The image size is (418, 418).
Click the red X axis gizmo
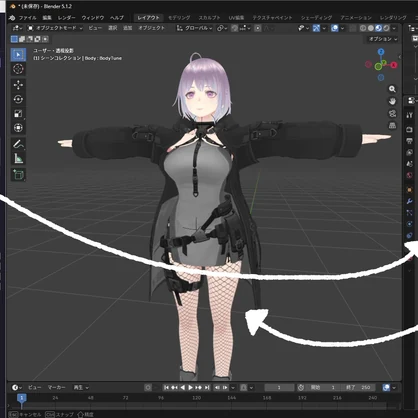pyautogui.click(x=394, y=65)
